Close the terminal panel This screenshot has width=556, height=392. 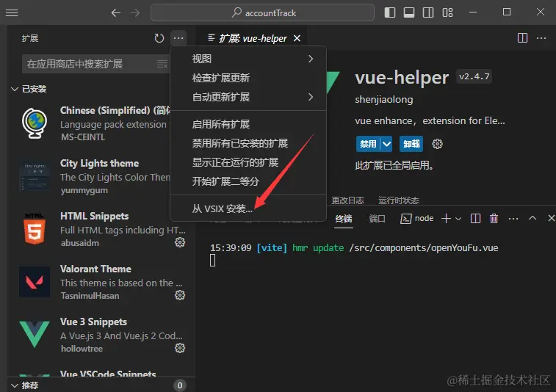(551, 218)
